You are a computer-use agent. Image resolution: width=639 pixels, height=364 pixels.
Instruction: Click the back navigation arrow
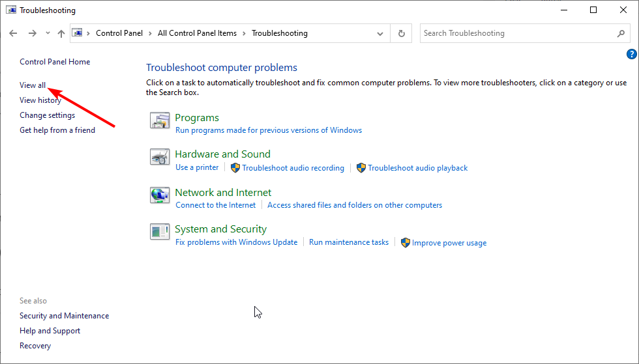[x=14, y=33]
